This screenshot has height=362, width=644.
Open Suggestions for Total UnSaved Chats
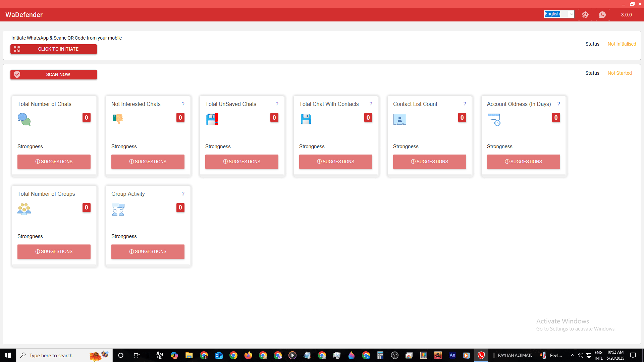coord(242,162)
